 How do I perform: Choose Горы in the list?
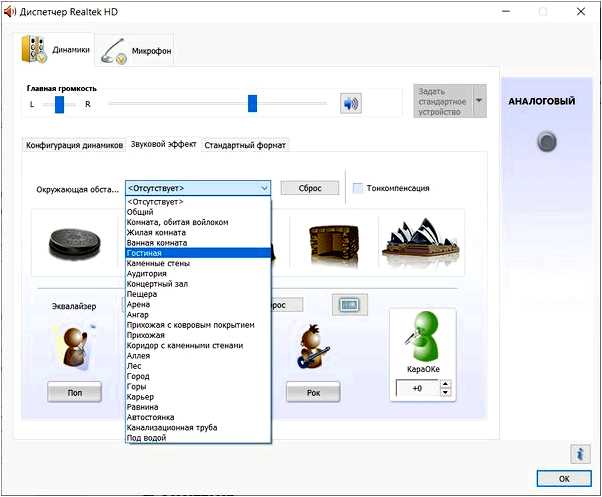point(198,386)
